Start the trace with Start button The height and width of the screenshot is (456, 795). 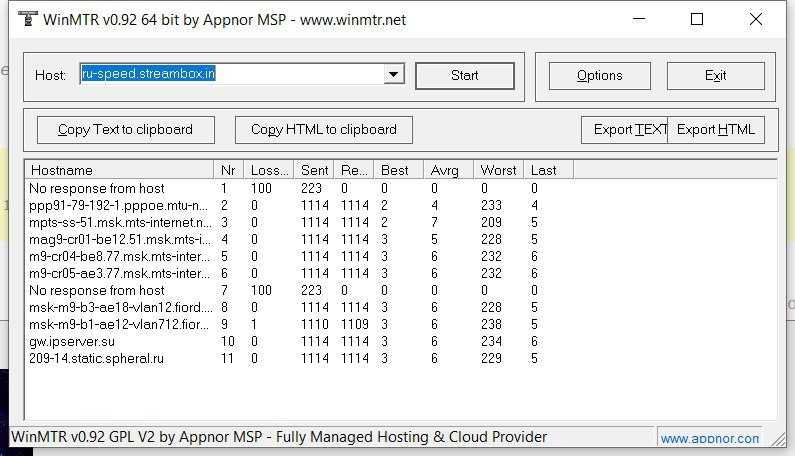(465, 76)
